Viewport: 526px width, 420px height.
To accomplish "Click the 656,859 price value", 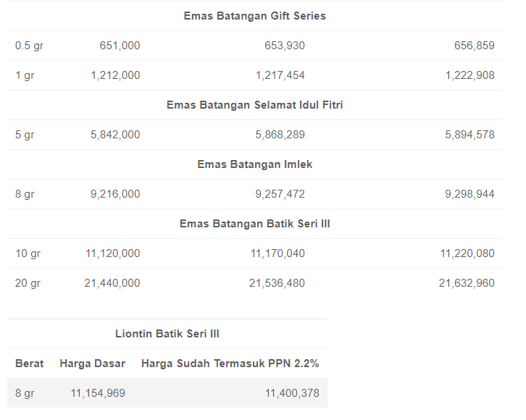I will click(x=475, y=46).
